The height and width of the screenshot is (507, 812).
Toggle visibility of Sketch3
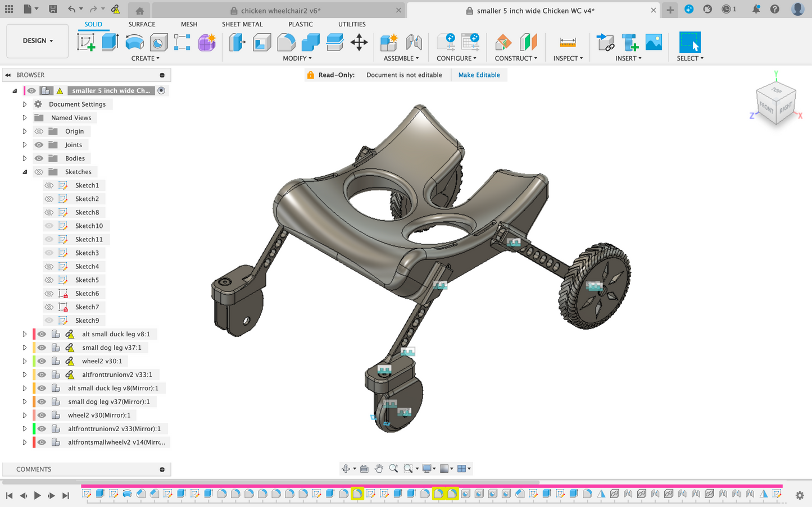pos(49,253)
